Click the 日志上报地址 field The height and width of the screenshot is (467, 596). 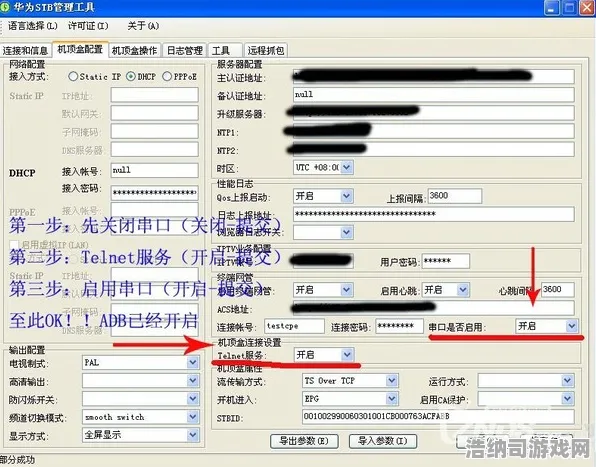[434, 214]
